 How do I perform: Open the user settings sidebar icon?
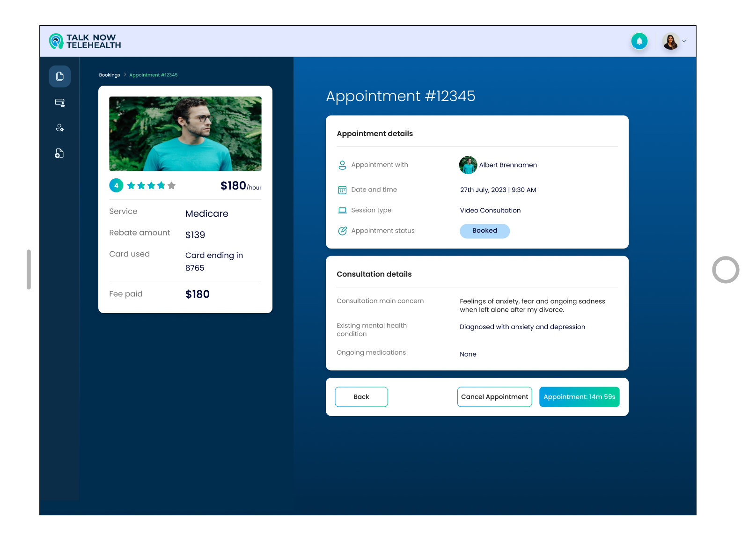(59, 128)
